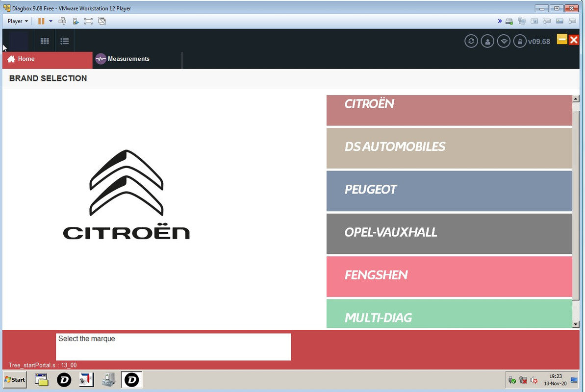Click the VMware pause button
Image resolution: width=585 pixels, height=392 pixels.
click(41, 21)
